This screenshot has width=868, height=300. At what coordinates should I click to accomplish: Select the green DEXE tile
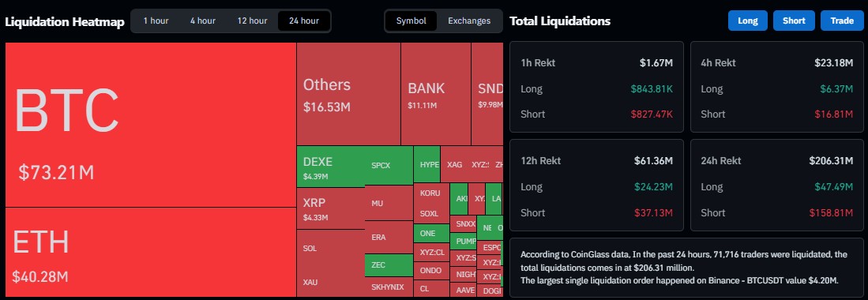331,167
